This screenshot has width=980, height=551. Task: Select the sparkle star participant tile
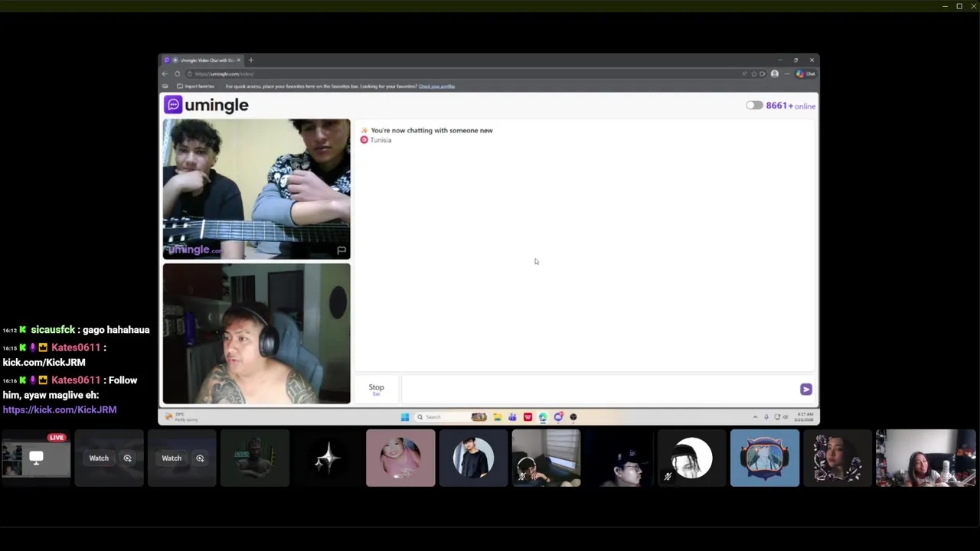(x=328, y=458)
